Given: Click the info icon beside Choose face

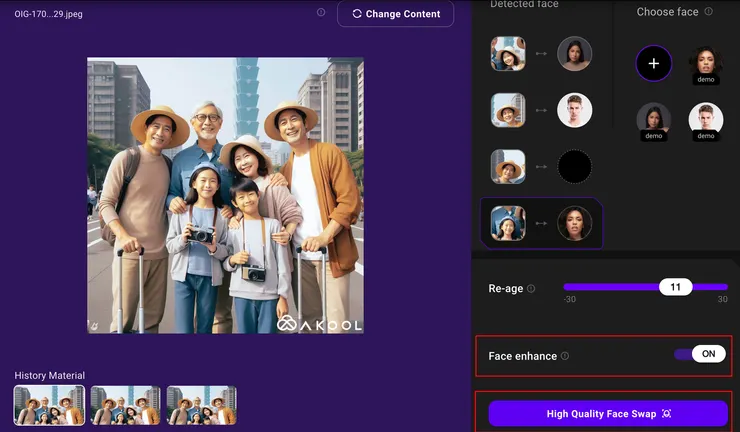Looking at the screenshot, I should click(x=708, y=11).
